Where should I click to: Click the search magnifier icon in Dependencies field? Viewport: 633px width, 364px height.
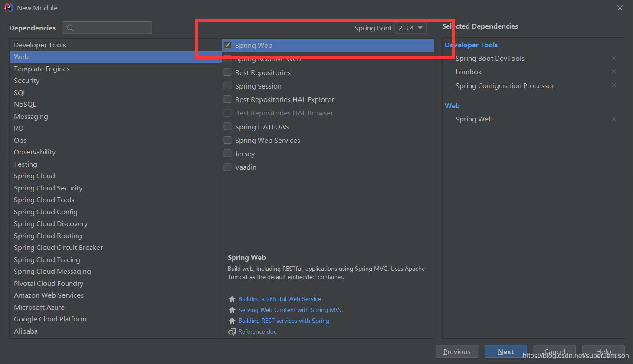(70, 28)
